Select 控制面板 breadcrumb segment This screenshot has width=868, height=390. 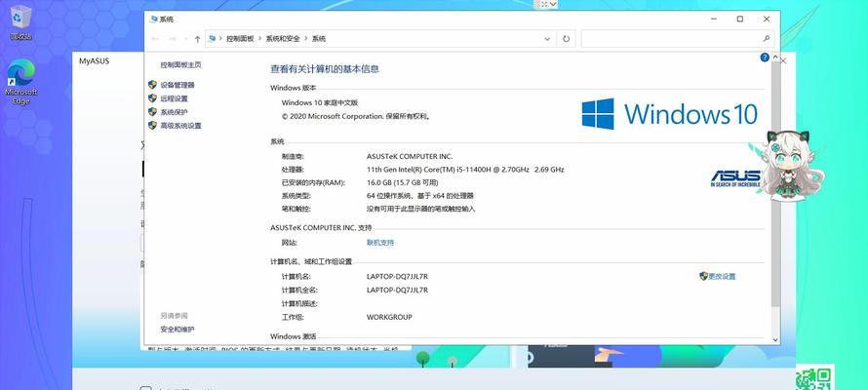(240, 39)
